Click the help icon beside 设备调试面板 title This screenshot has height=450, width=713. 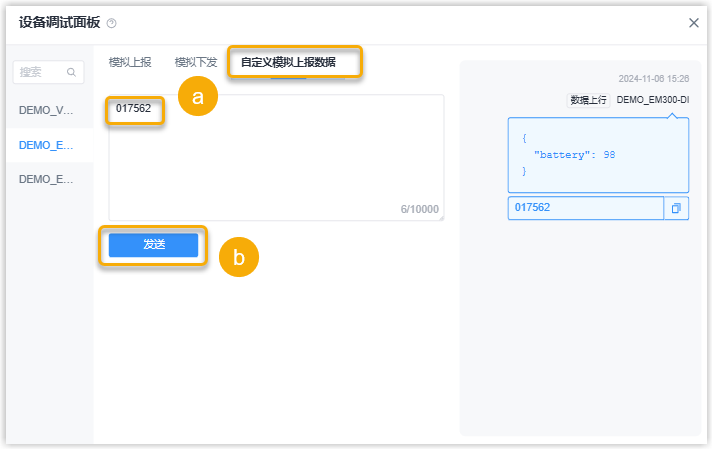tap(111, 23)
